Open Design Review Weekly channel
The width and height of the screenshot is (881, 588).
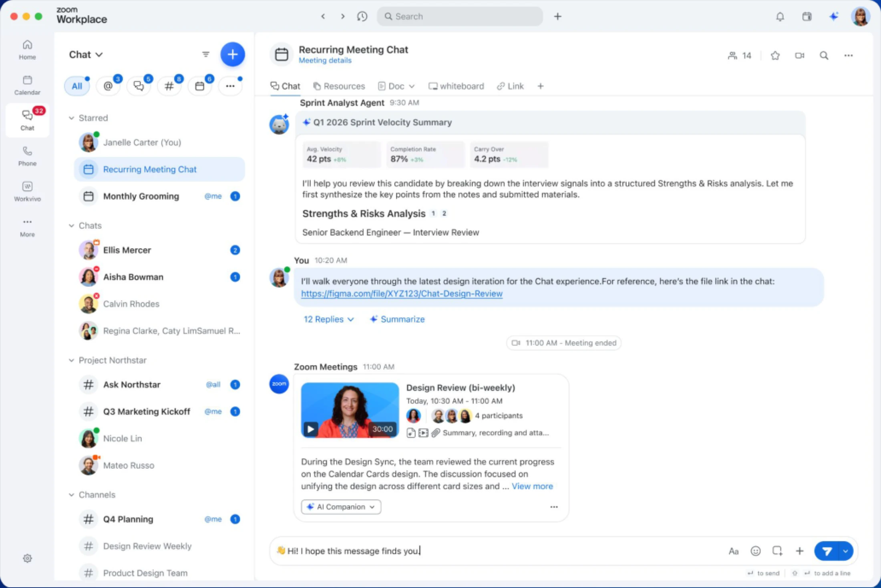pyautogui.click(x=159, y=546)
